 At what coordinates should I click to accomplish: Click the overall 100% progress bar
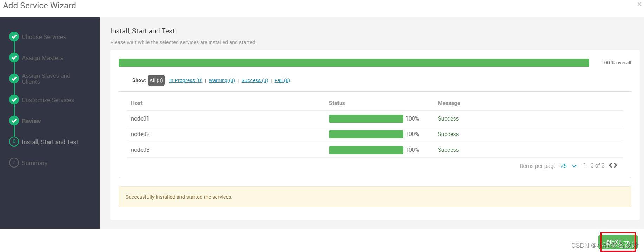click(354, 63)
